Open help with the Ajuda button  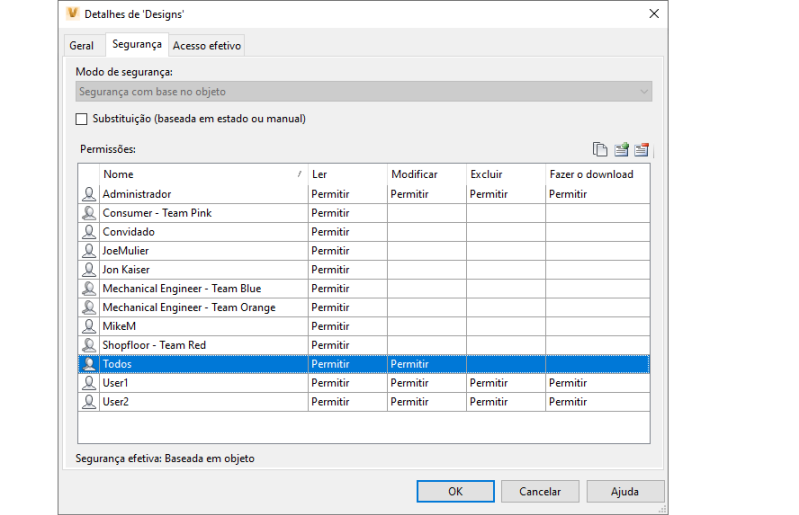coord(626,491)
